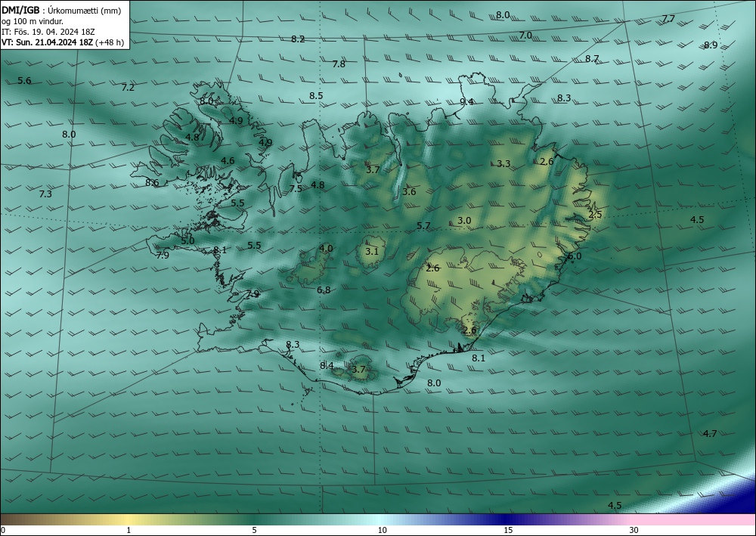Click the VT: Sun. 21.04.2024 18Z line

(x=63, y=42)
